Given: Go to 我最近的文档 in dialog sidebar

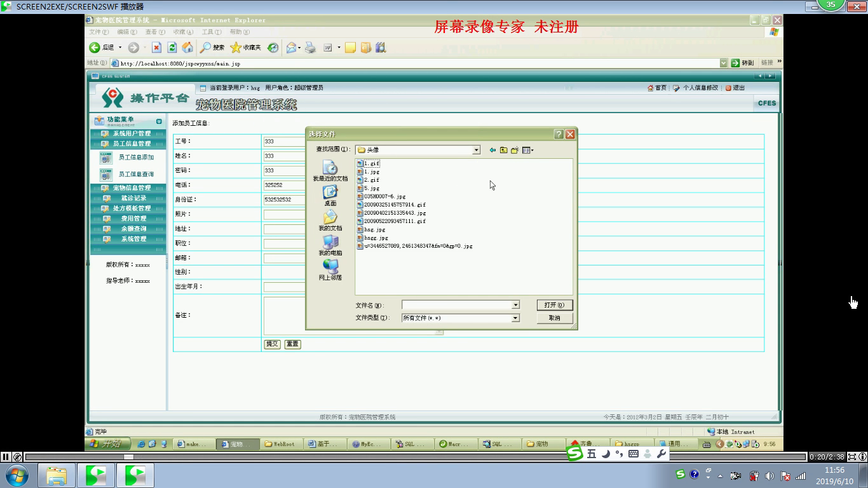Looking at the screenshot, I should tap(330, 172).
